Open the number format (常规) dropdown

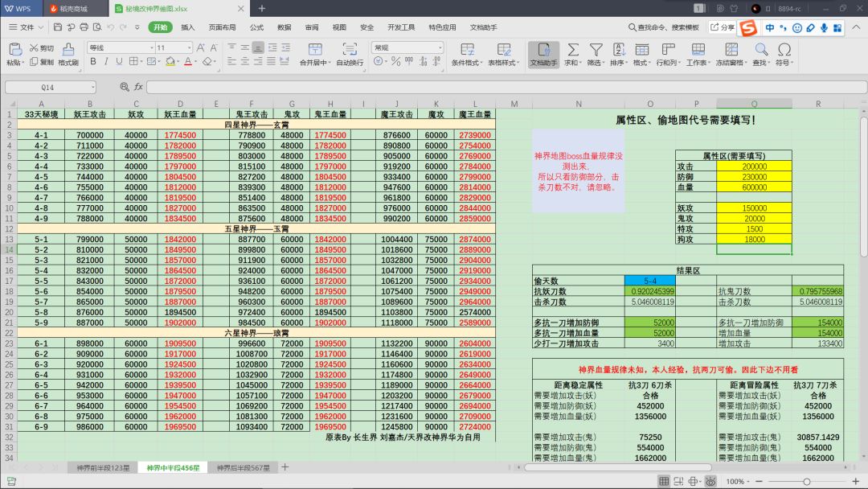[440, 47]
